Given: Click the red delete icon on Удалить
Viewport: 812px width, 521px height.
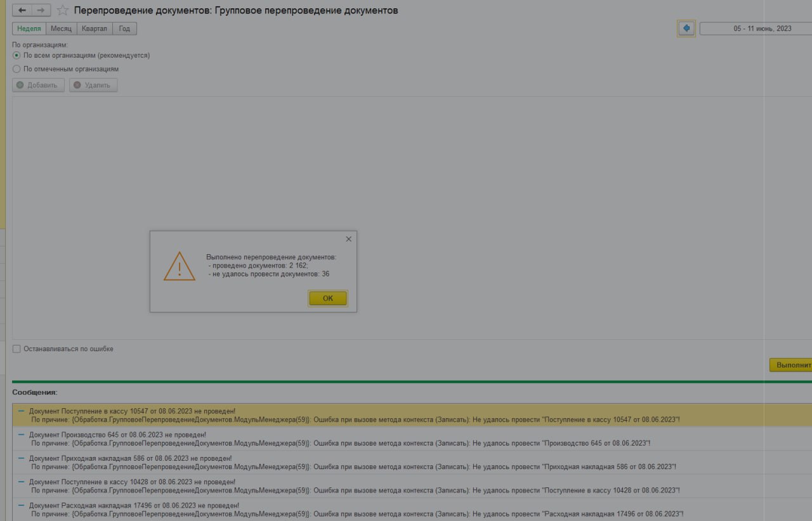Looking at the screenshot, I should click(x=77, y=85).
